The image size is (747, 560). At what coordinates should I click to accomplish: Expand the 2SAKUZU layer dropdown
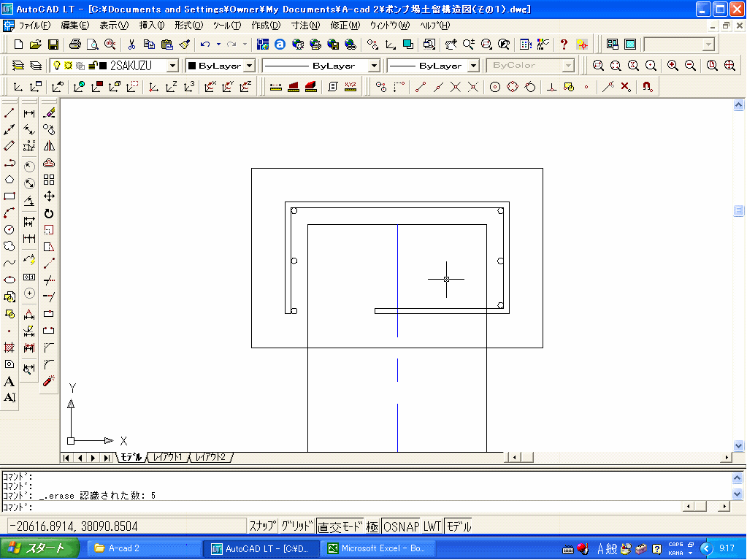[173, 65]
